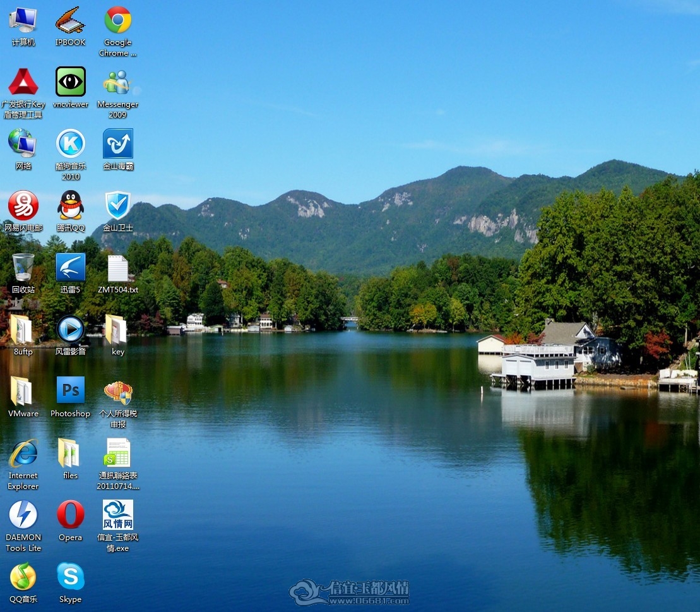Click the 计算机 computer icon
This screenshot has width=700, height=612.
[x=23, y=20]
